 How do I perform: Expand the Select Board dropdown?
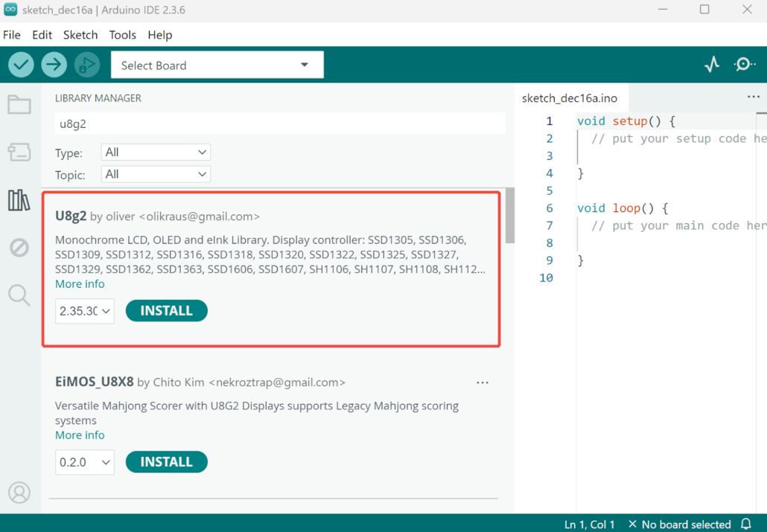click(x=217, y=65)
